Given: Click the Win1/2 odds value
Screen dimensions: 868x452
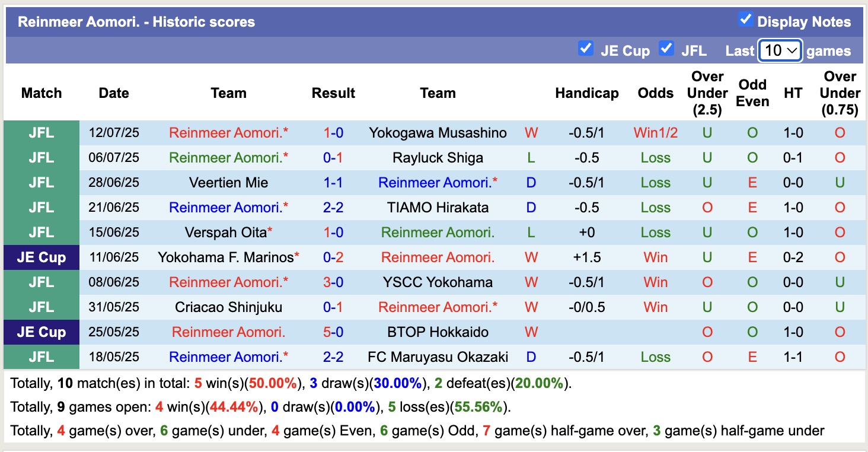Looking at the screenshot, I should tap(655, 132).
